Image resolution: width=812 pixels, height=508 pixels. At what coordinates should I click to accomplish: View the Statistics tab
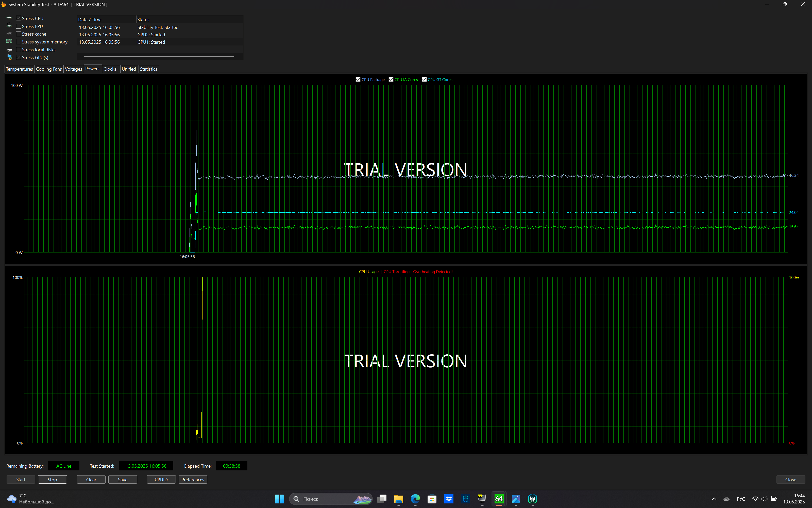coord(148,69)
